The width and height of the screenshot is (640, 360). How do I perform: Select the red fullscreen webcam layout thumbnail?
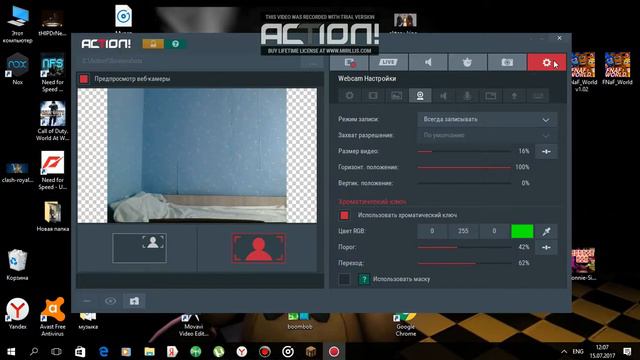259,248
